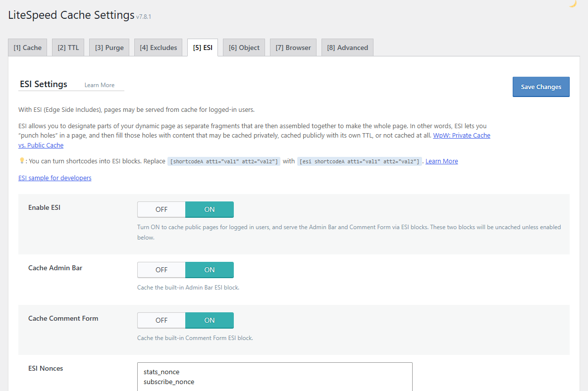Set Cache Comment Form to ON
Screen dimensions: 588x391
point(209,320)
